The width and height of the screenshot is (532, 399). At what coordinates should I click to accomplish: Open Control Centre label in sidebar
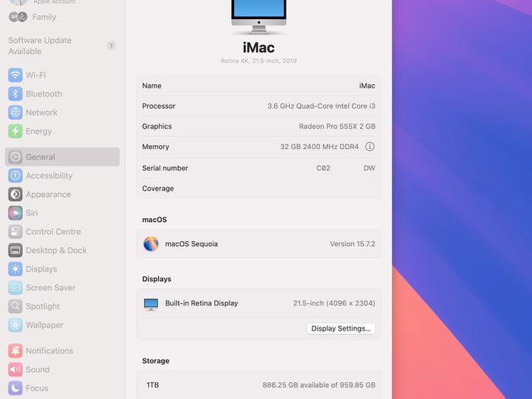53,231
